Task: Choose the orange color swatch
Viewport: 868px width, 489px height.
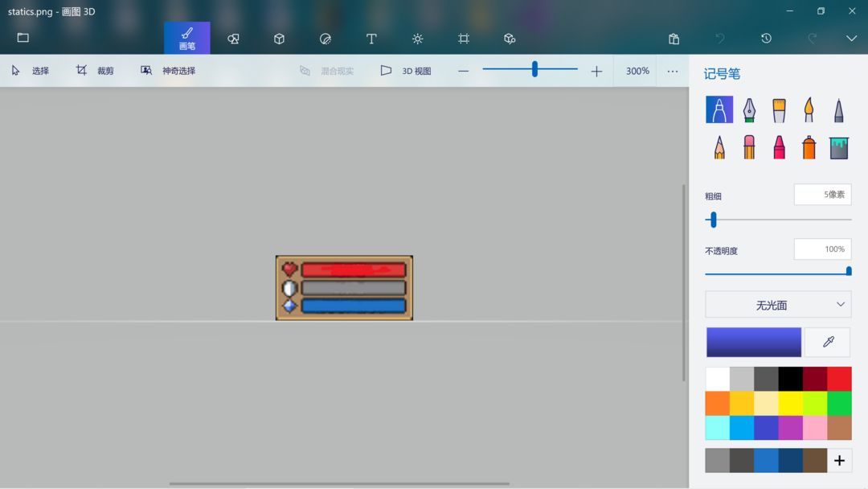Action: coord(718,403)
